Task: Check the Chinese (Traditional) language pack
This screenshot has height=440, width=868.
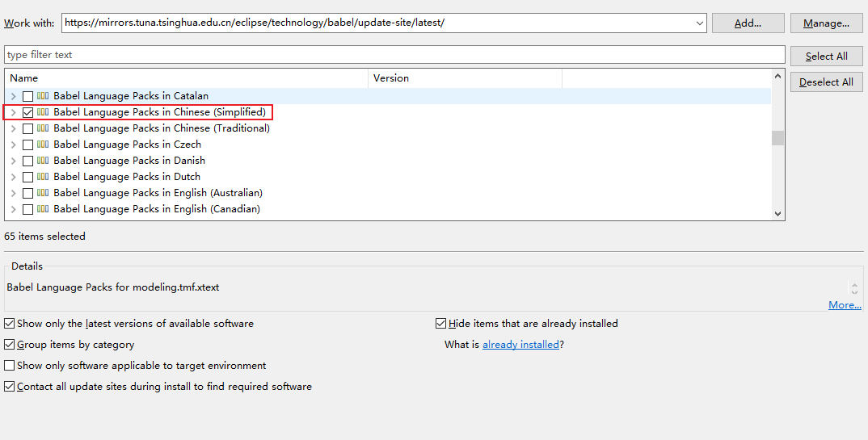Action: coord(27,128)
